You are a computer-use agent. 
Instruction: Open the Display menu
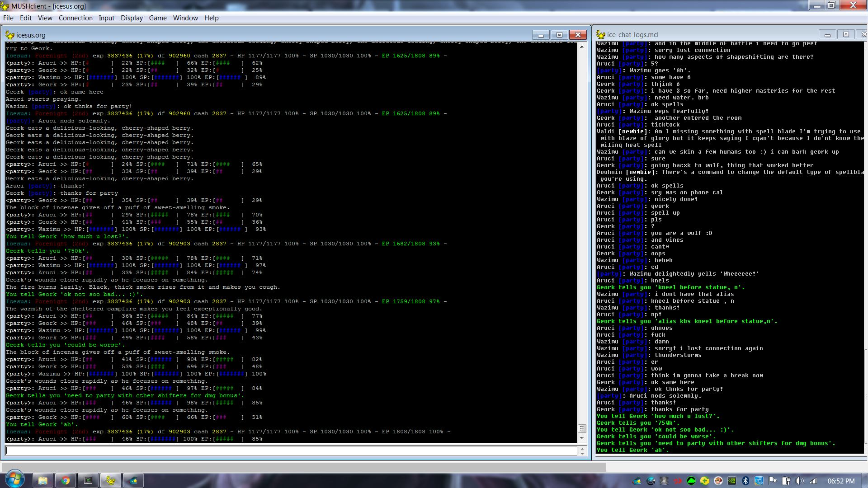[132, 18]
